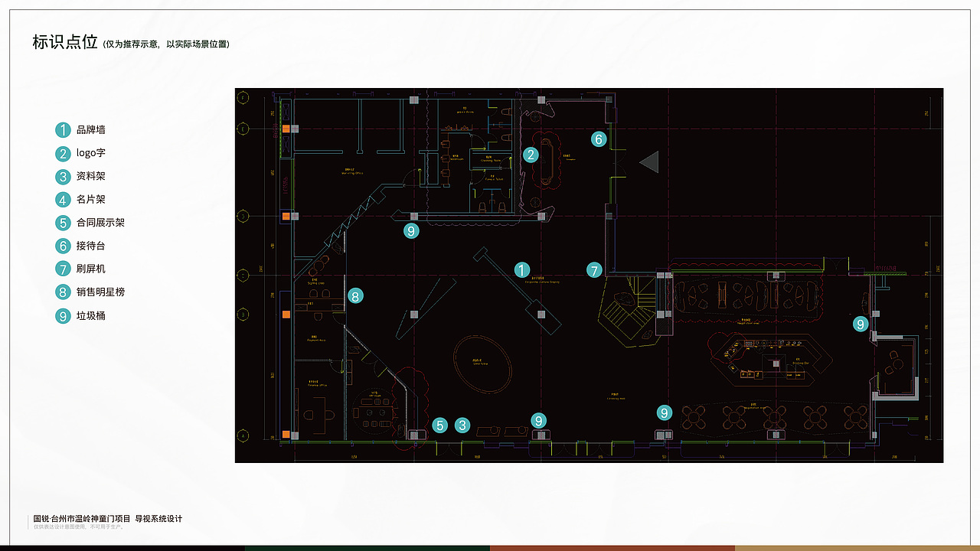This screenshot has width=980, height=551.
Task: Select marker 9 beside the round cafe tables
Action: 665,412
